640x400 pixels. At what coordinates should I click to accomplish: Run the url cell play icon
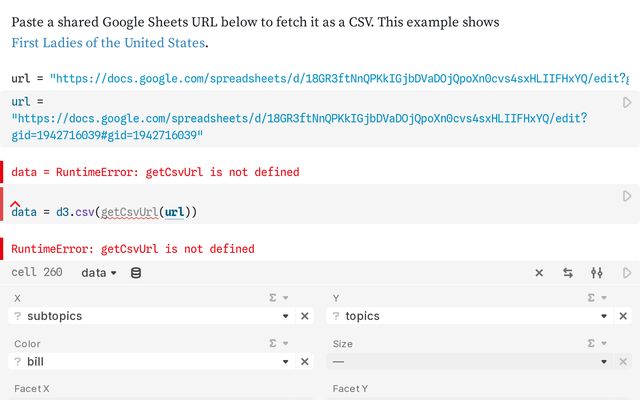coord(627,102)
